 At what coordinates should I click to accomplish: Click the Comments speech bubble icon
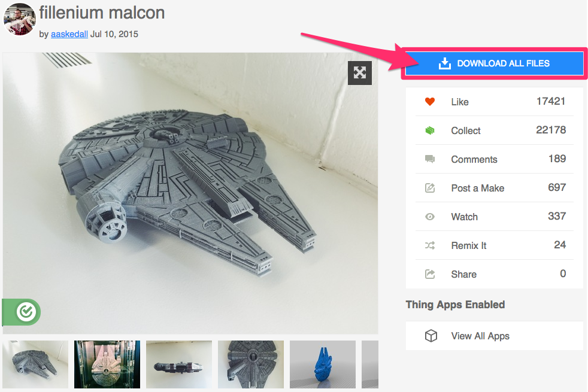[x=429, y=159]
